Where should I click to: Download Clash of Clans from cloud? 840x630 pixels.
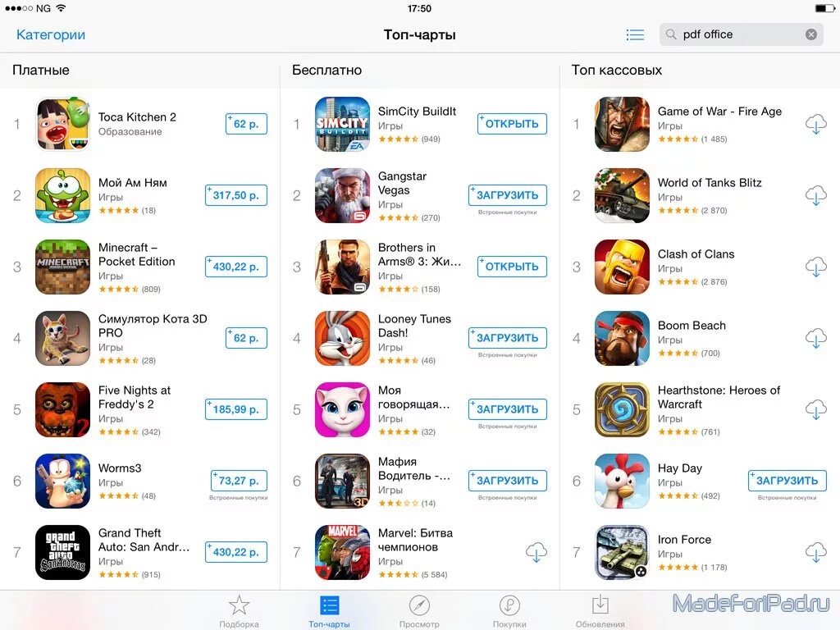816,267
